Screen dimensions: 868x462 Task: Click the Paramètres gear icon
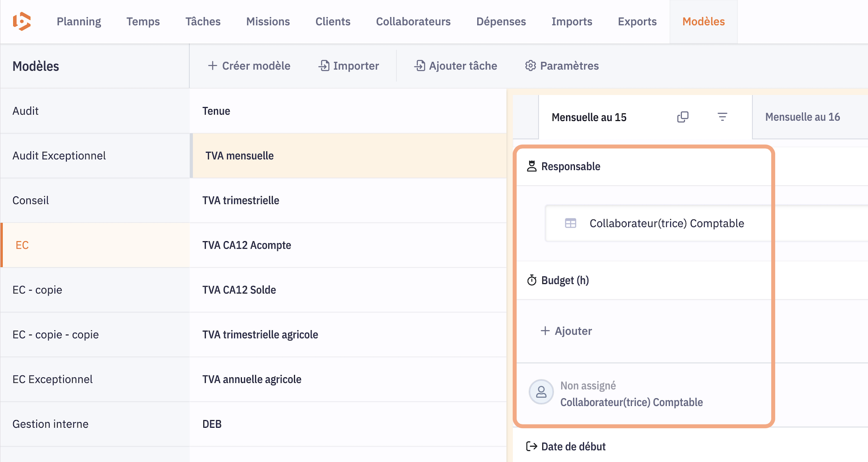pos(530,65)
